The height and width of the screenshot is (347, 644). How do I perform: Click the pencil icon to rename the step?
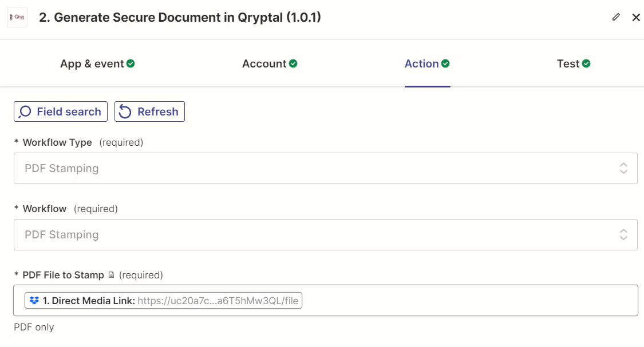pyautogui.click(x=616, y=17)
